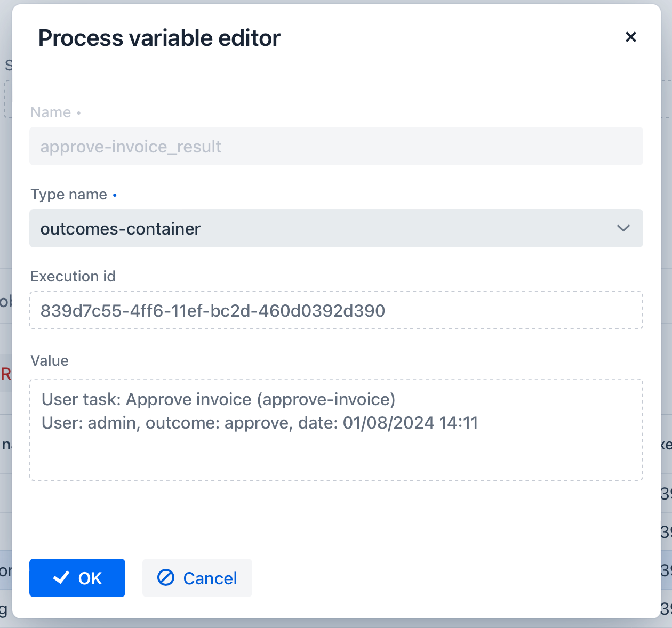Click the circle-slash icon on Cancel
The width and height of the screenshot is (672, 628).
click(x=166, y=577)
